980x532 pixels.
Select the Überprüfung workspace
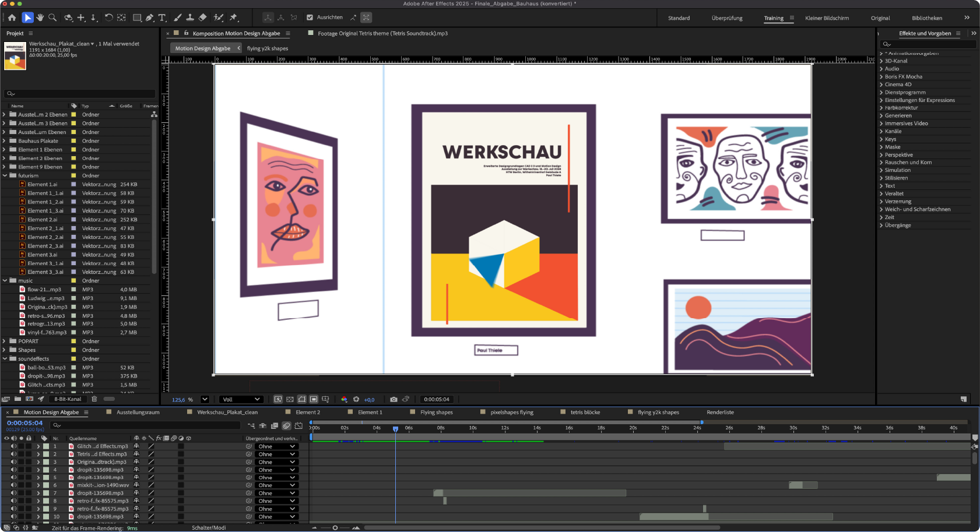727,18
